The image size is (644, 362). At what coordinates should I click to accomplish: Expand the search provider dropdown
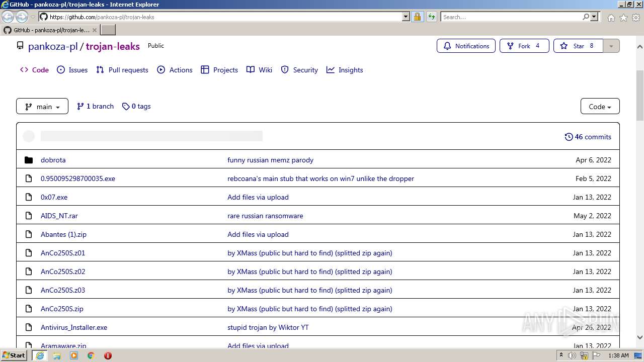(594, 17)
